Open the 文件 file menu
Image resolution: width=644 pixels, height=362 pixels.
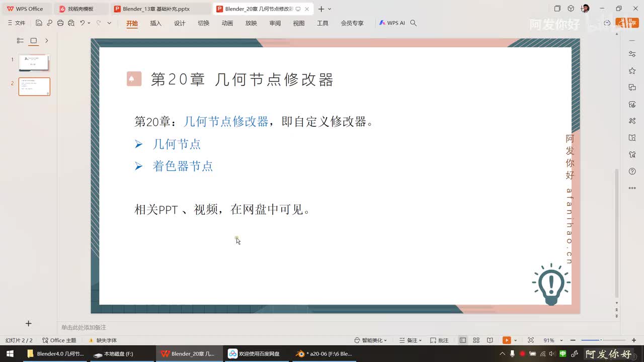point(17,23)
